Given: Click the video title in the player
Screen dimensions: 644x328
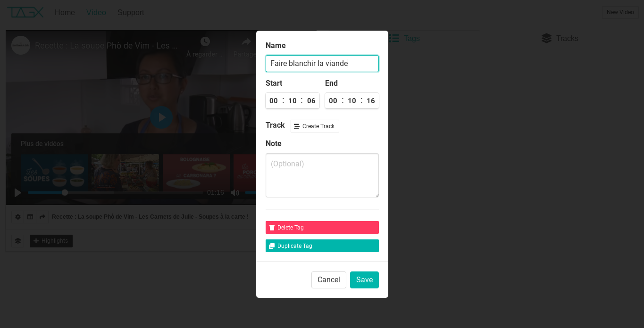Looking at the screenshot, I should click(106, 46).
